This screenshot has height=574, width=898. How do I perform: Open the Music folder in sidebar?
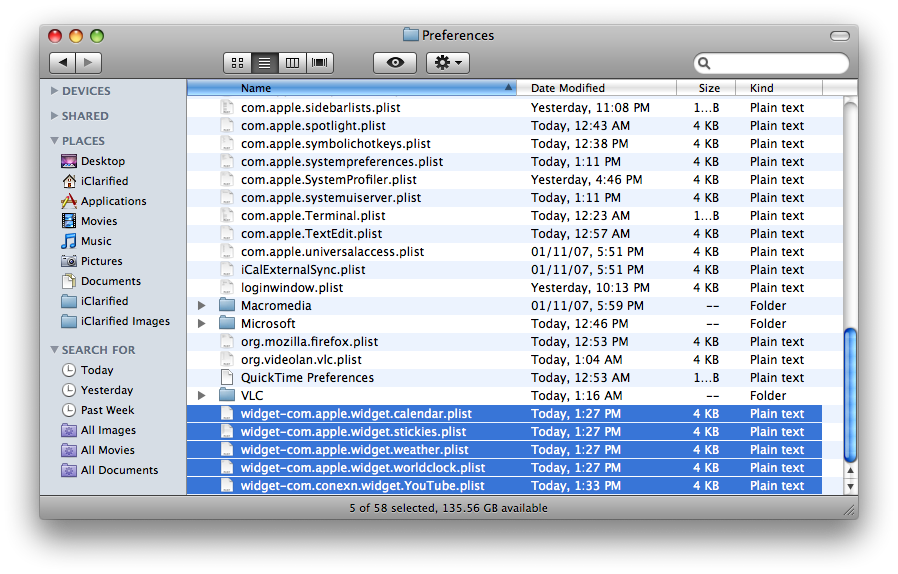coord(96,241)
